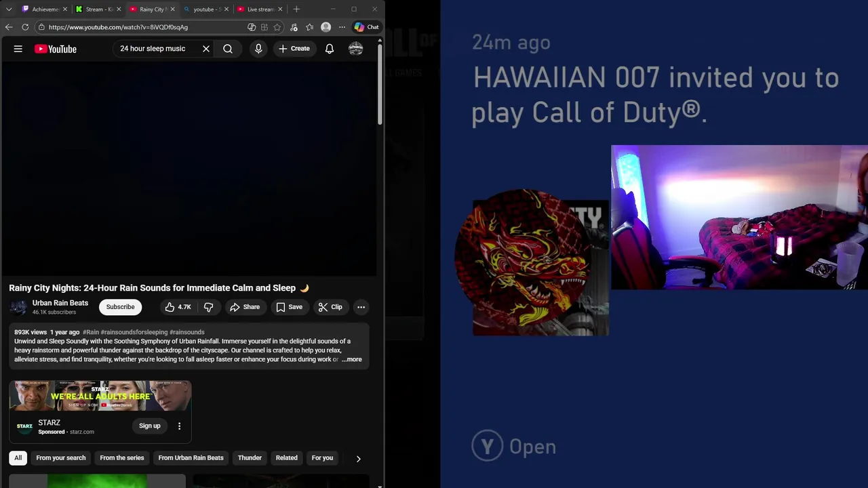Image resolution: width=868 pixels, height=488 pixels.
Task: Click the #rainsounds hashtag
Action: 186,333
